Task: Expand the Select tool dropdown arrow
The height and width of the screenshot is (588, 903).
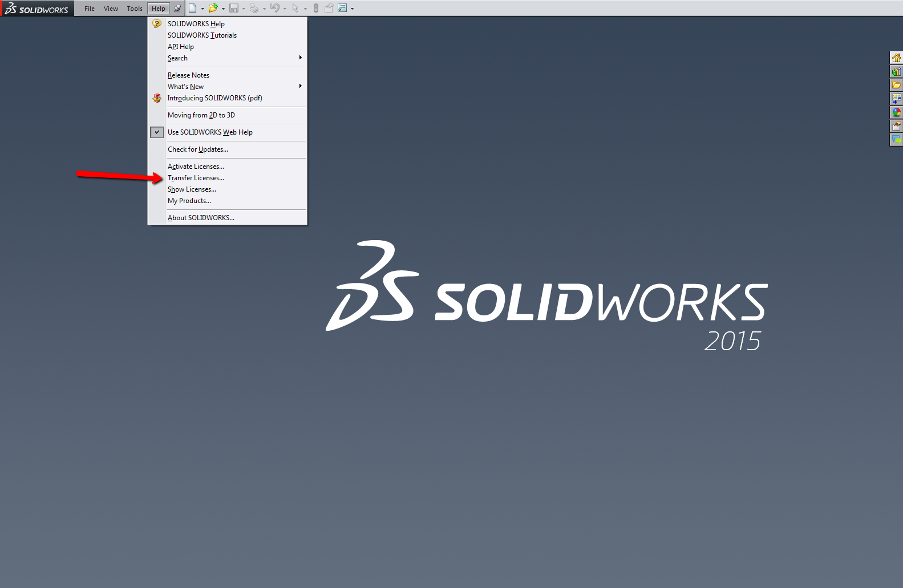Action: [305, 9]
